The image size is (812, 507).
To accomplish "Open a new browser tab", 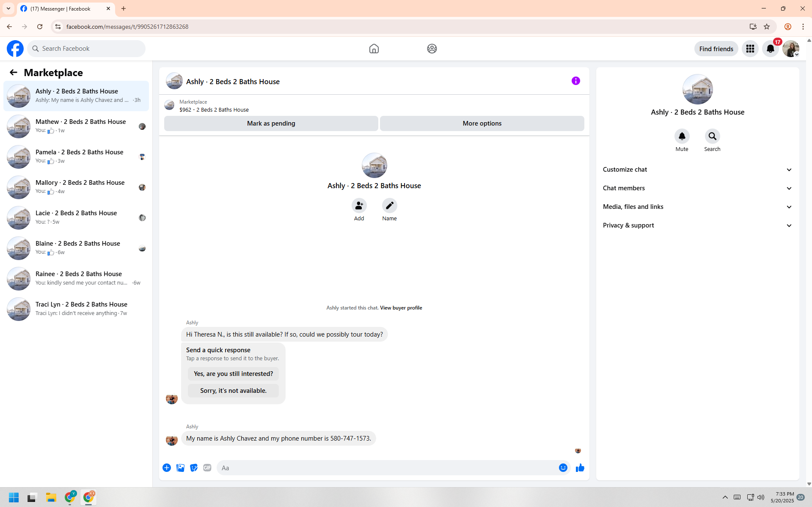I will [x=124, y=8].
